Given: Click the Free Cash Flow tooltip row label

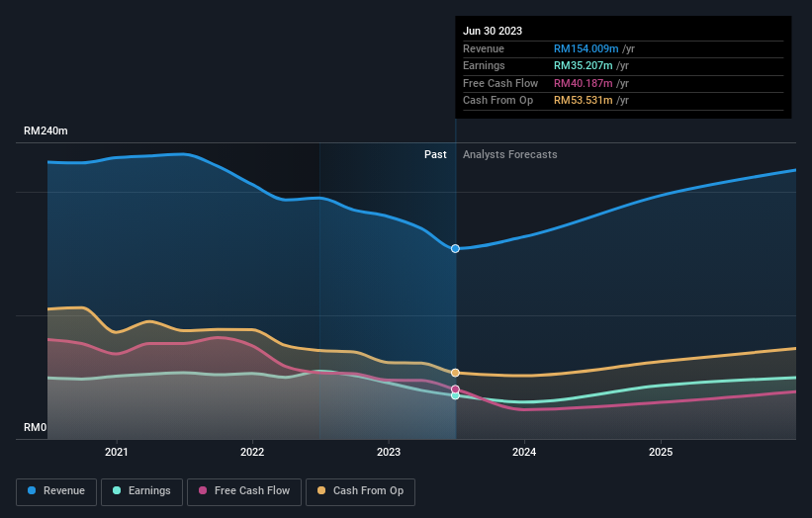Looking at the screenshot, I should pos(500,83).
